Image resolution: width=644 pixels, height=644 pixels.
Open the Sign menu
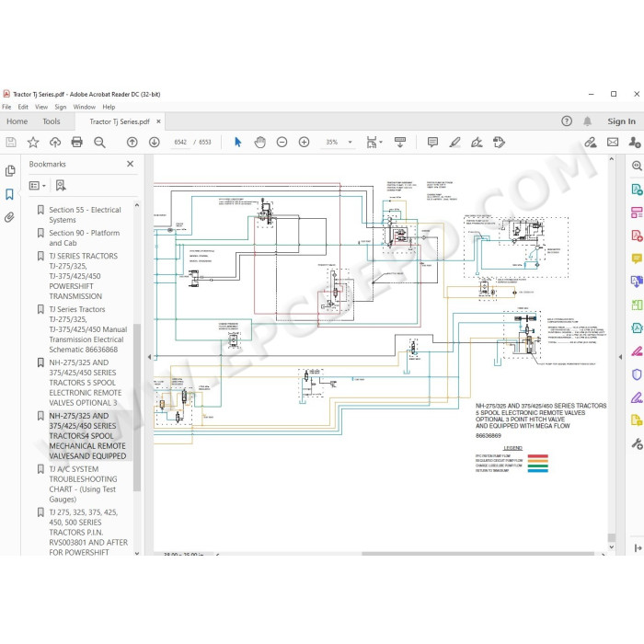point(61,107)
